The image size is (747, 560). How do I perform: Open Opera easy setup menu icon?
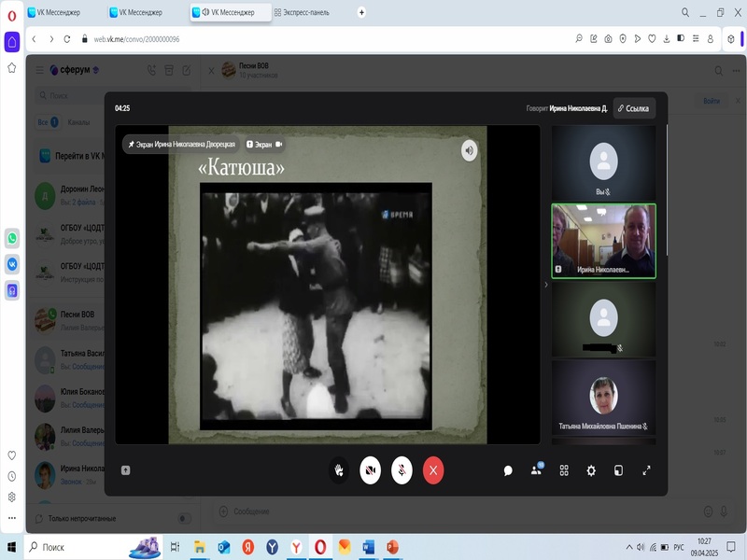696,39
